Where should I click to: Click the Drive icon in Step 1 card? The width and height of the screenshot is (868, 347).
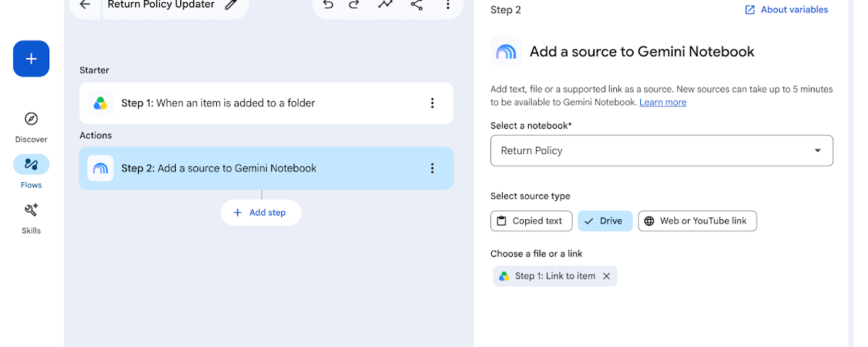(101, 103)
